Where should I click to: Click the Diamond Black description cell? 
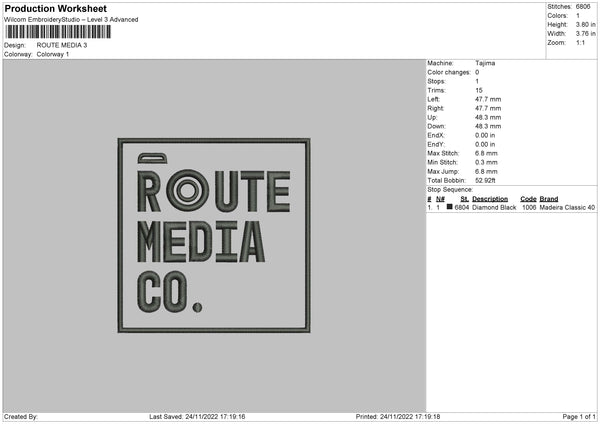tap(494, 207)
